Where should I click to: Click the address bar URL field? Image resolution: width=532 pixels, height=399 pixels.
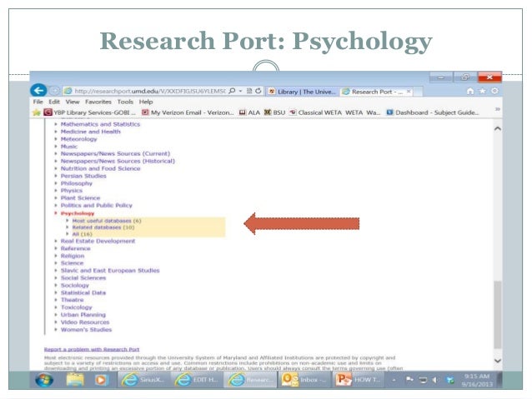[149, 91]
